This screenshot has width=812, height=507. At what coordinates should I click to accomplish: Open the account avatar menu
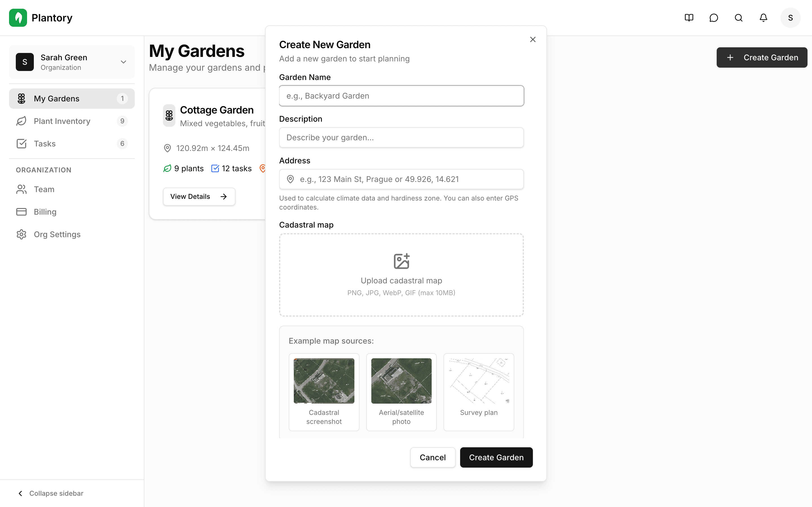point(790,17)
